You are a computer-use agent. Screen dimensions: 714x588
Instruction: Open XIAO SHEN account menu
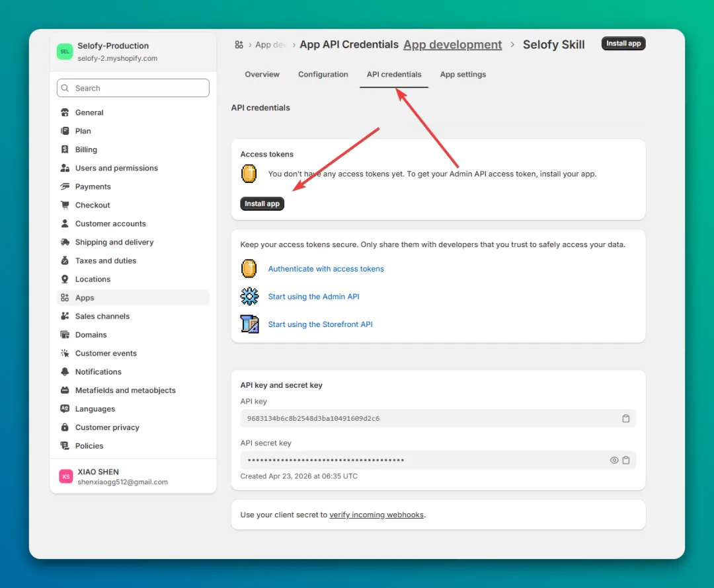133,476
